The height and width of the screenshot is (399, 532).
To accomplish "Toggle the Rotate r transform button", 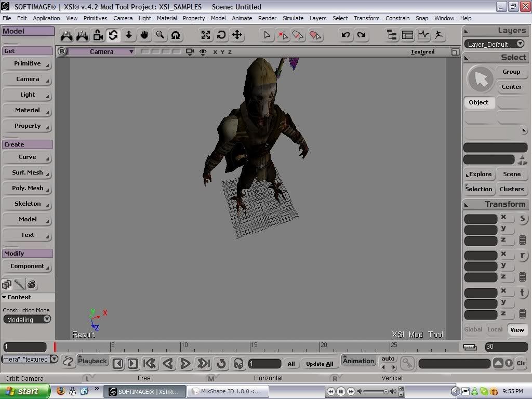I will (x=523, y=256).
